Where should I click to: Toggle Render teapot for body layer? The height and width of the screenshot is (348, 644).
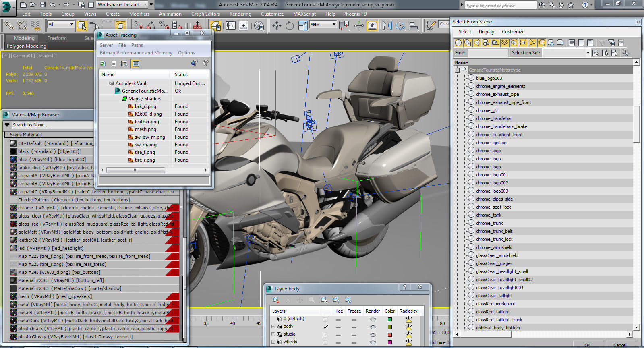373,327
